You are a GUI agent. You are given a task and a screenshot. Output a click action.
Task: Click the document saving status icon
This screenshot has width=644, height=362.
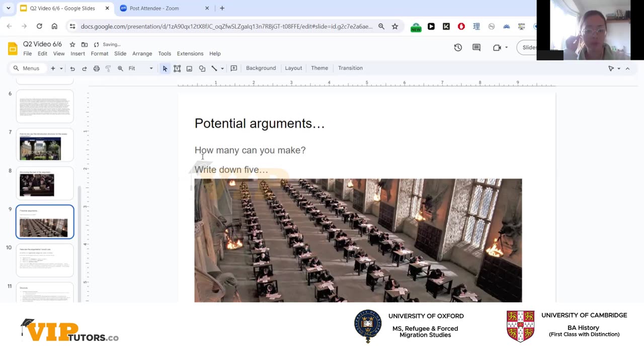[x=96, y=45]
